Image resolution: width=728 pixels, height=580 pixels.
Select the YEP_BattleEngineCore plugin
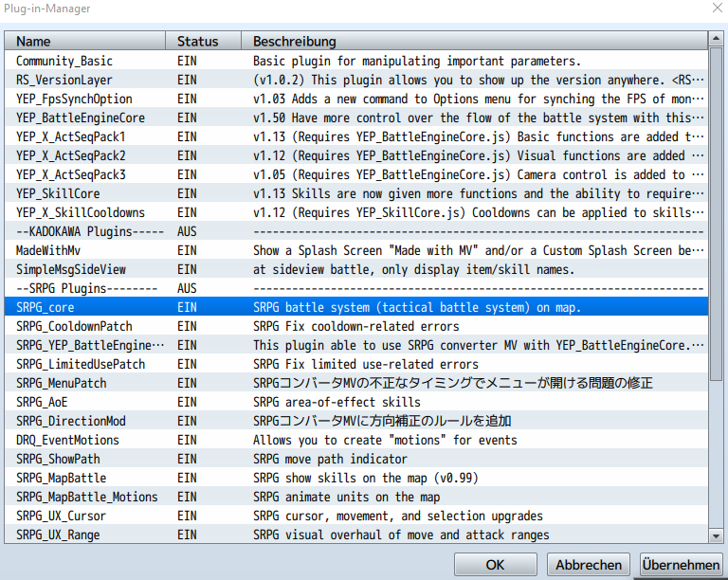point(356,118)
